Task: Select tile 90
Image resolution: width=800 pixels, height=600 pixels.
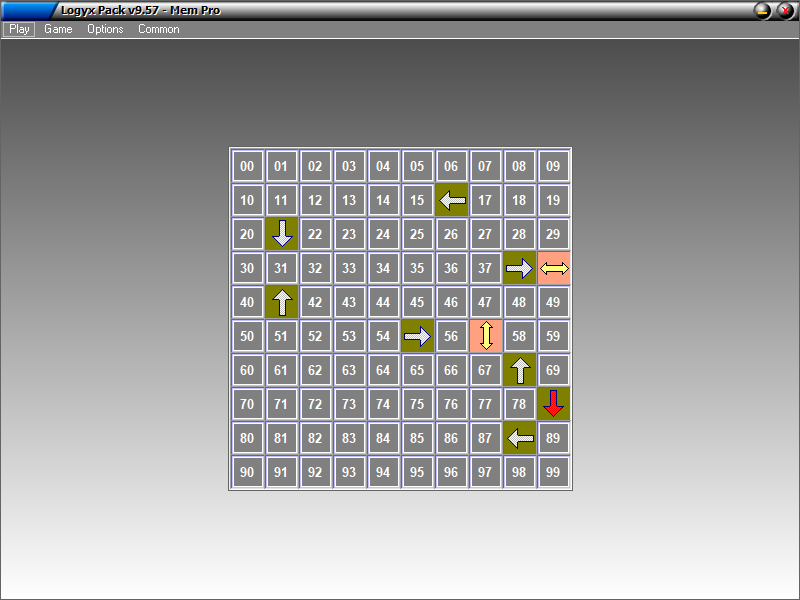Action: [x=247, y=472]
